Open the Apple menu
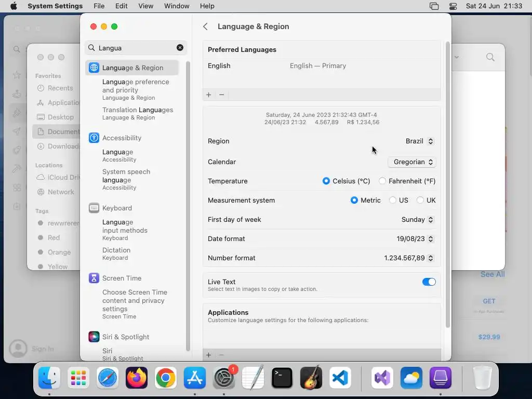532x399 pixels. pyautogui.click(x=14, y=6)
